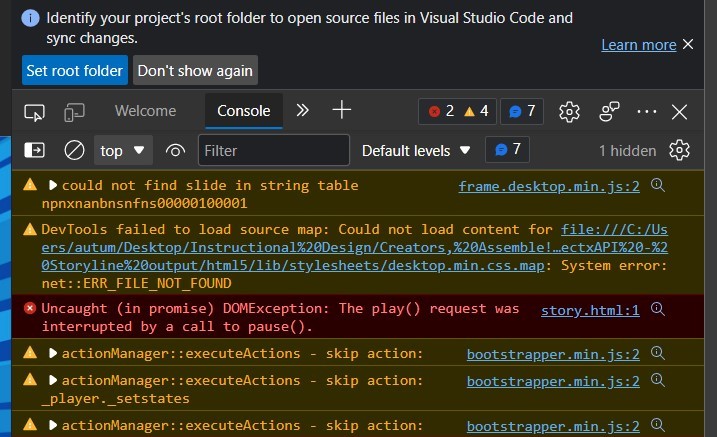Click npnxnanbnsnfns00000100001 text

click(144, 203)
